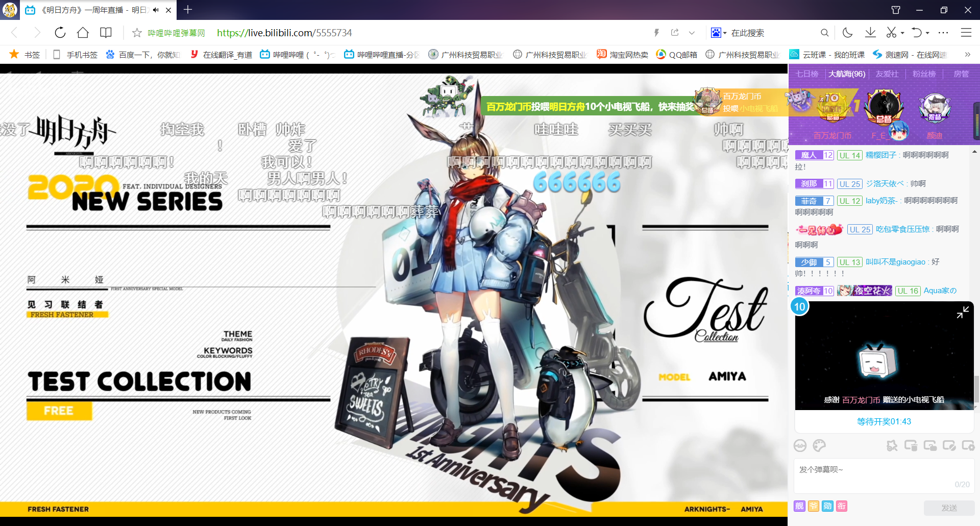Switch to 粉丝榜 tab

tap(924, 74)
